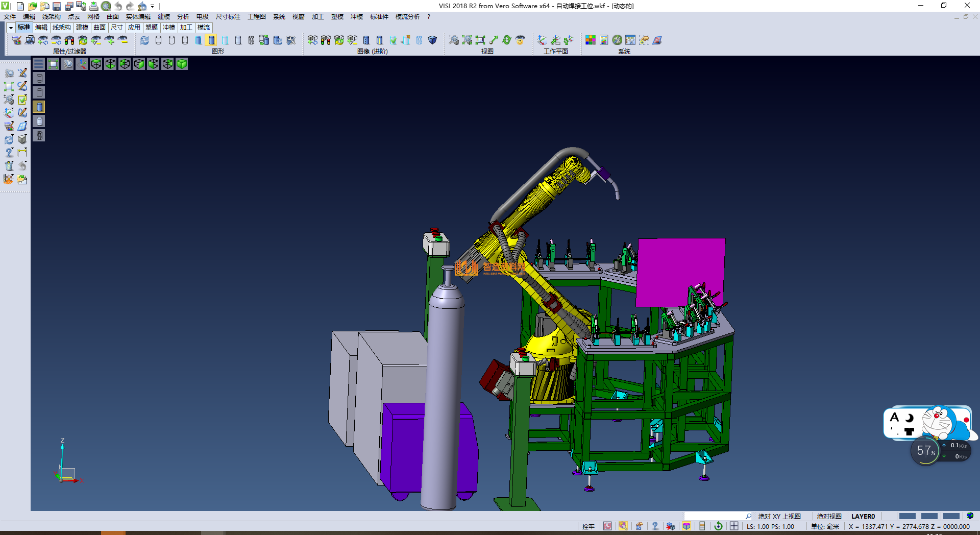
Task: Click the solid green cube view icon
Action: [182, 64]
